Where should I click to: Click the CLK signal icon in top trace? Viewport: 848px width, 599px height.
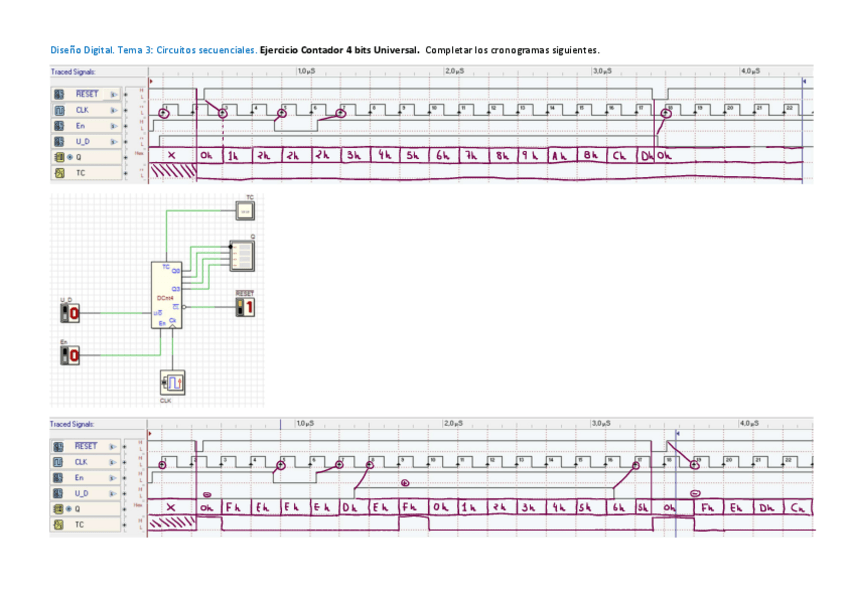click(x=59, y=110)
